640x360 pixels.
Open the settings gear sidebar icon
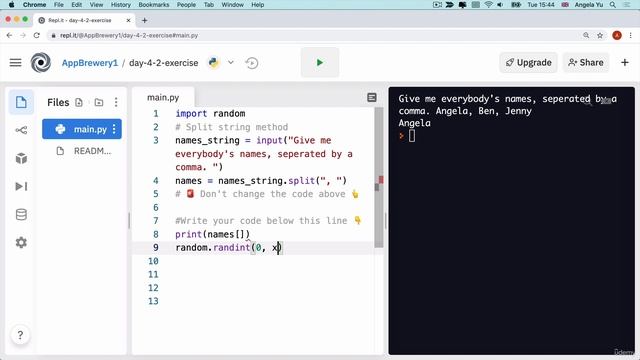(21, 242)
